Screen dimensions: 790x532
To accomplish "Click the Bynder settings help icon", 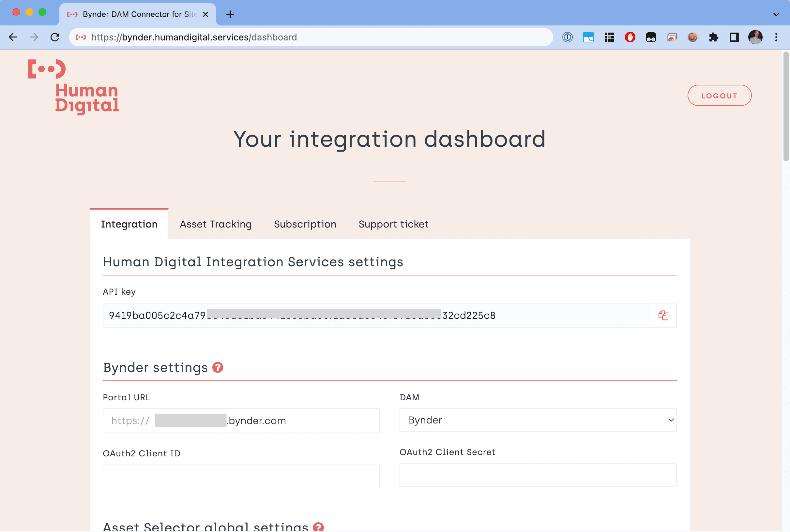I will click(218, 367).
